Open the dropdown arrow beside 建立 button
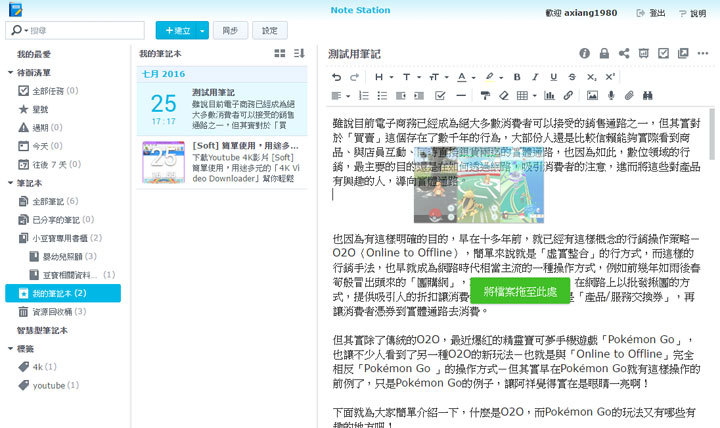The height and width of the screenshot is (428, 720). click(203, 31)
